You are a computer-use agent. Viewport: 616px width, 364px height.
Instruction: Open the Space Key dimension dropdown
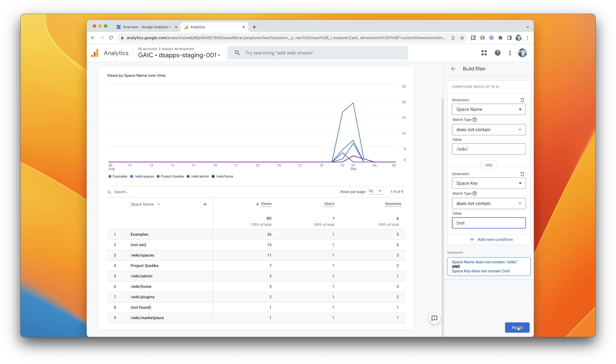tap(489, 183)
